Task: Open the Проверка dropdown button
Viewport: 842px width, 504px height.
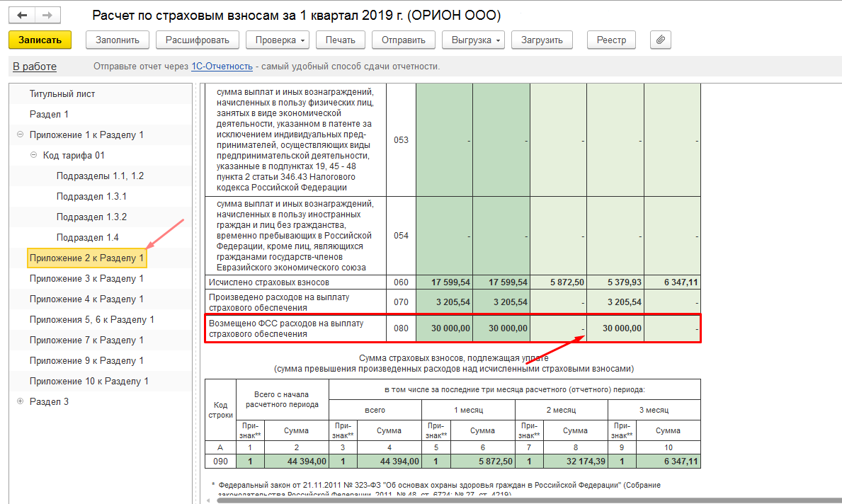Action: click(x=278, y=40)
